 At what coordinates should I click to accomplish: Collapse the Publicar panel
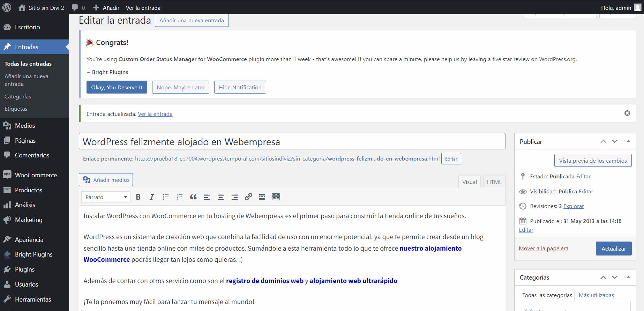click(x=628, y=141)
